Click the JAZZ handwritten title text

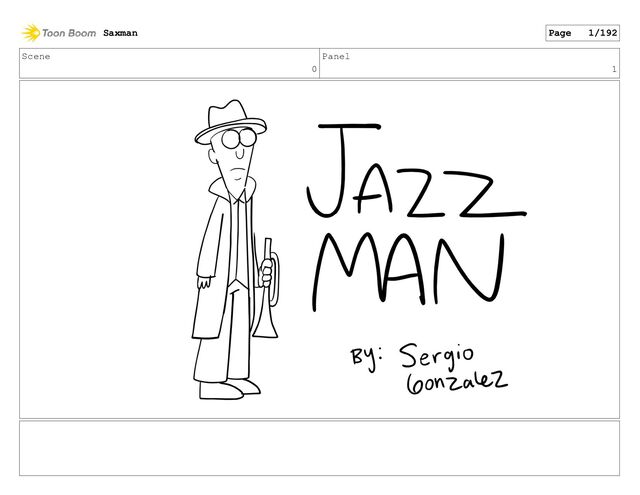416,171
